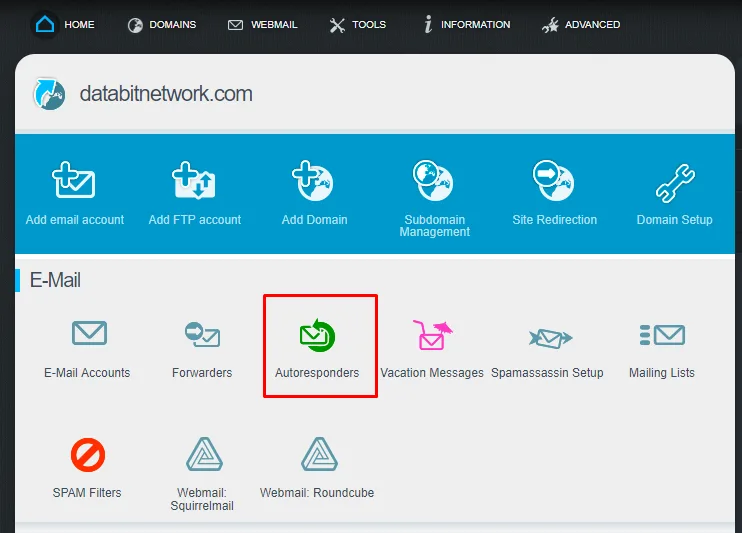
Task: Go to the HOME menu
Action: point(65,24)
